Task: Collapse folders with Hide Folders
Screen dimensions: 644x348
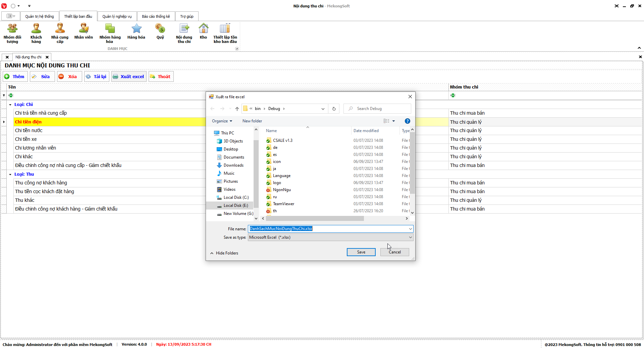Action: point(224,253)
